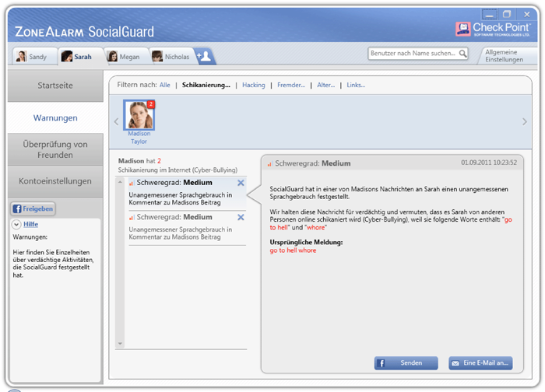
Task: Maximize the SocialGuard window
Action: [x=507, y=15]
